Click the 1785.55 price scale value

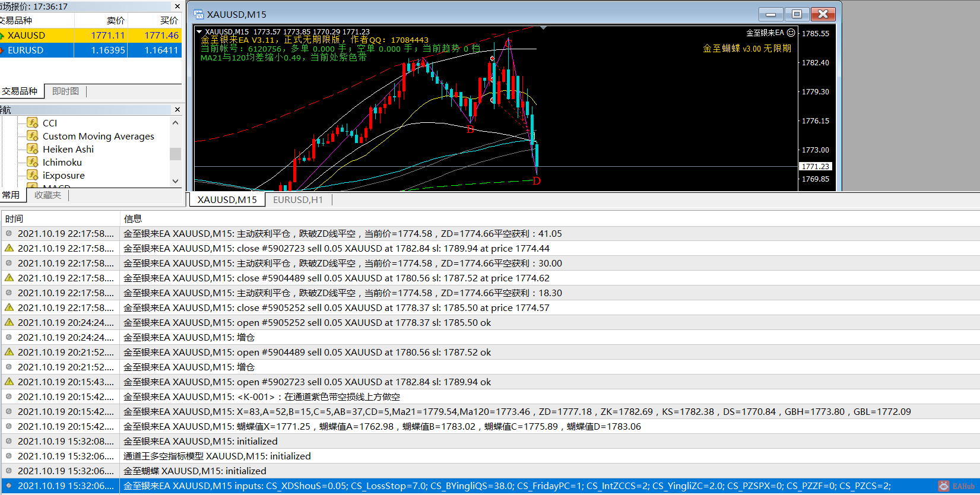tap(816, 33)
